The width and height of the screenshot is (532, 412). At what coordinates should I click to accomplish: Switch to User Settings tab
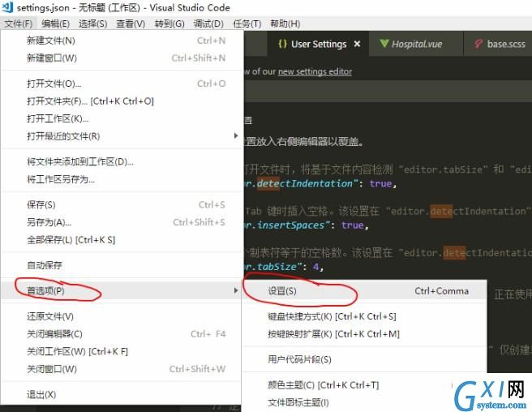pos(318,44)
